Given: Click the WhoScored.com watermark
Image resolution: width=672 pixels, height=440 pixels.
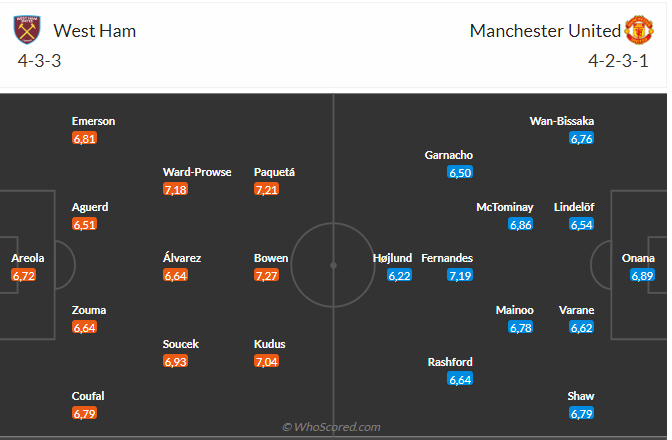Looking at the screenshot, I should tap(331, 427).
